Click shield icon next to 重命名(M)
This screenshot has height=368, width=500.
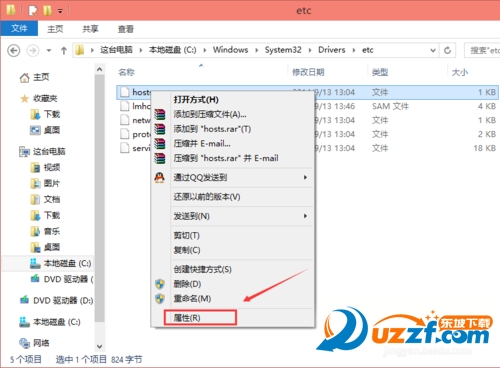160,299
